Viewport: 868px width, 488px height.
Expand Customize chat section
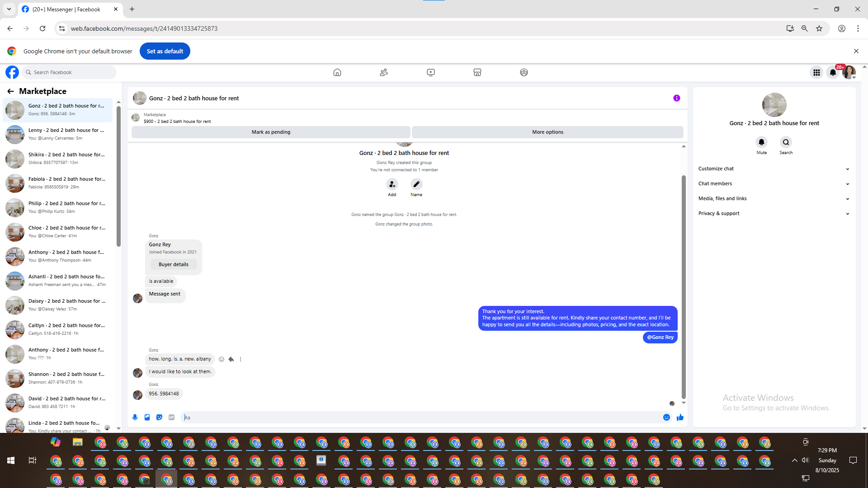coord(774,169)
